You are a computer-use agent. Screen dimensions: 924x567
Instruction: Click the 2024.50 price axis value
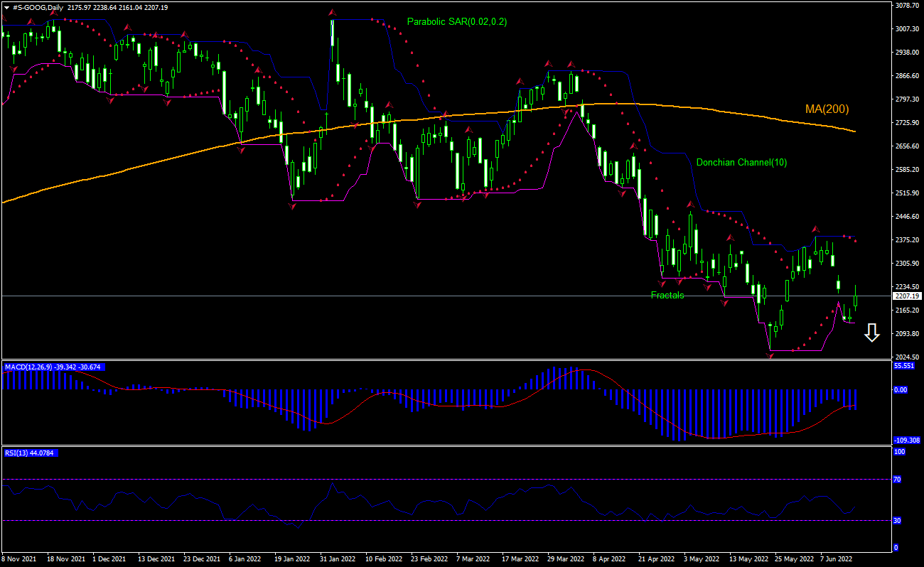pyautogui.click(x=907, y=357)
